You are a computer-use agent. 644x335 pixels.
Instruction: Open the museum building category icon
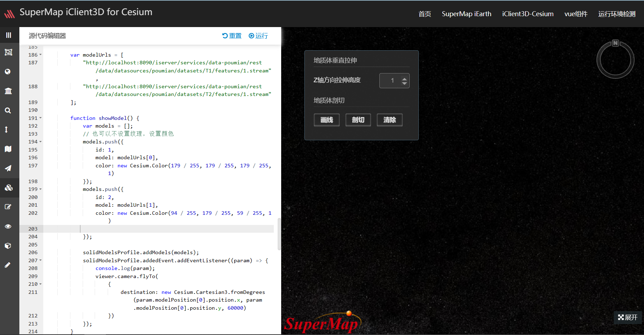tap(8, 91)
